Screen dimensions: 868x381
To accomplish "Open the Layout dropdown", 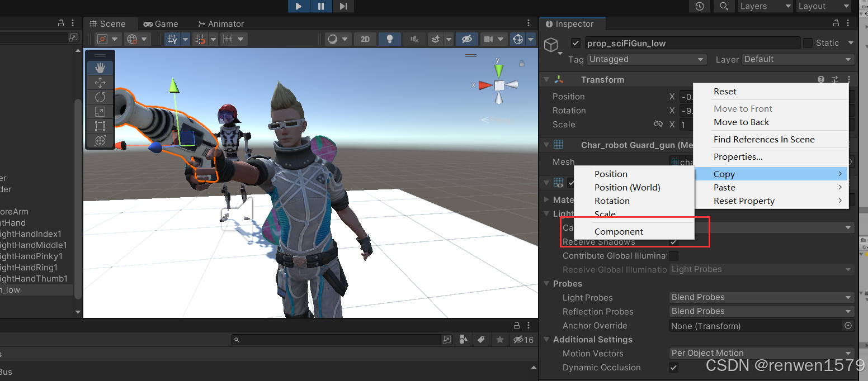I will pyautogui.click(x=823, y=6).
